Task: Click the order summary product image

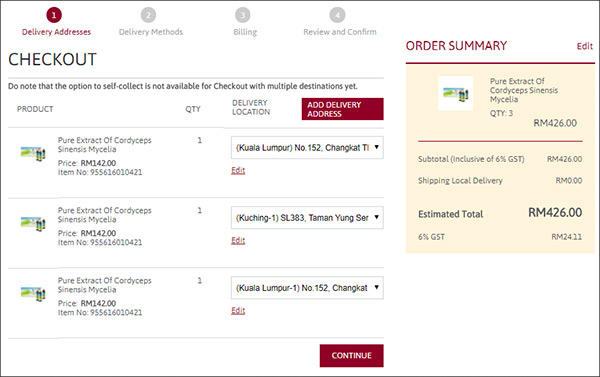Action: click(455, 93)
